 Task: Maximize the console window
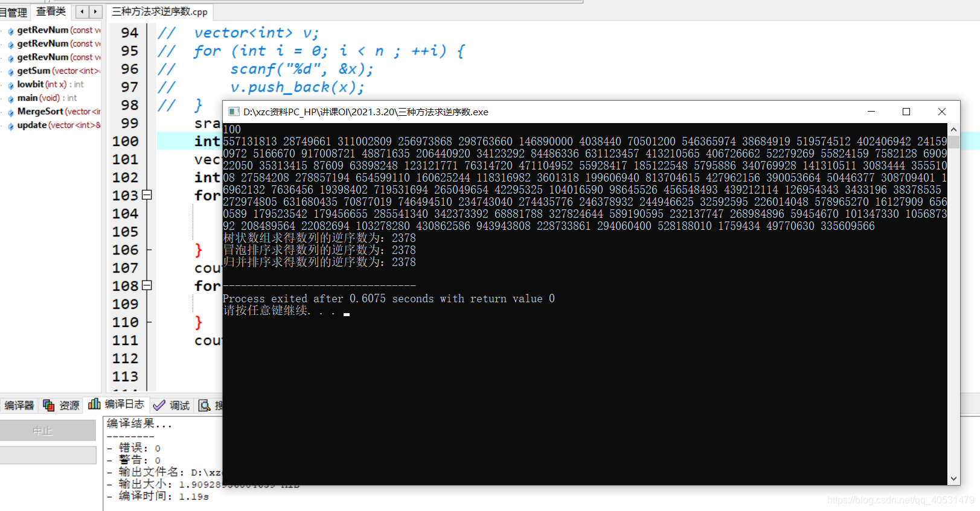click(x=906, y=112)
